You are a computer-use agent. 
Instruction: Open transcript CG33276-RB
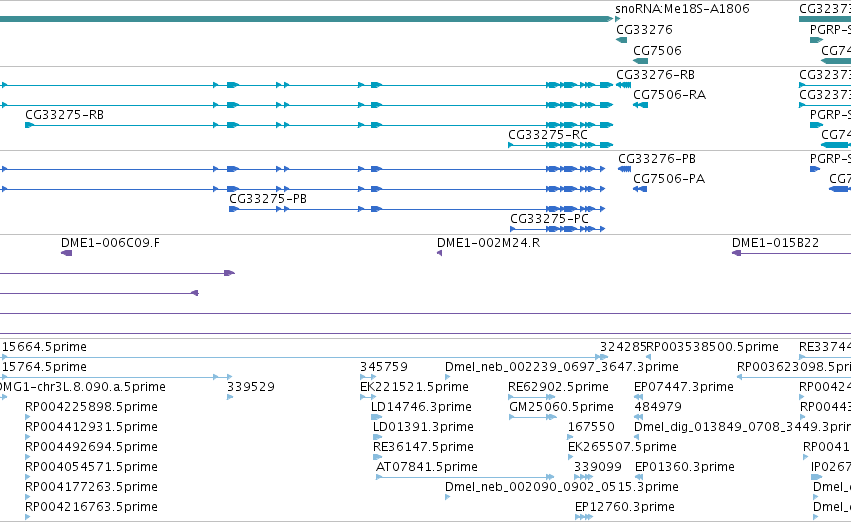coord(655,74)
